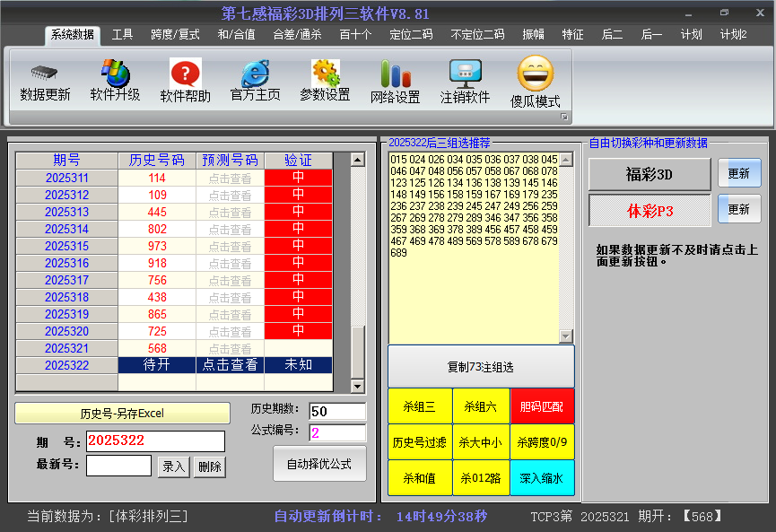Click the 最新号 input field

pyautogui.click(x=118, y=466)
